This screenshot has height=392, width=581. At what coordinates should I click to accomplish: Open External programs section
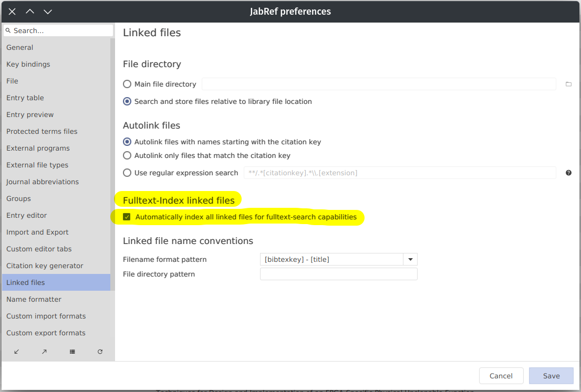tap(56, 148)
